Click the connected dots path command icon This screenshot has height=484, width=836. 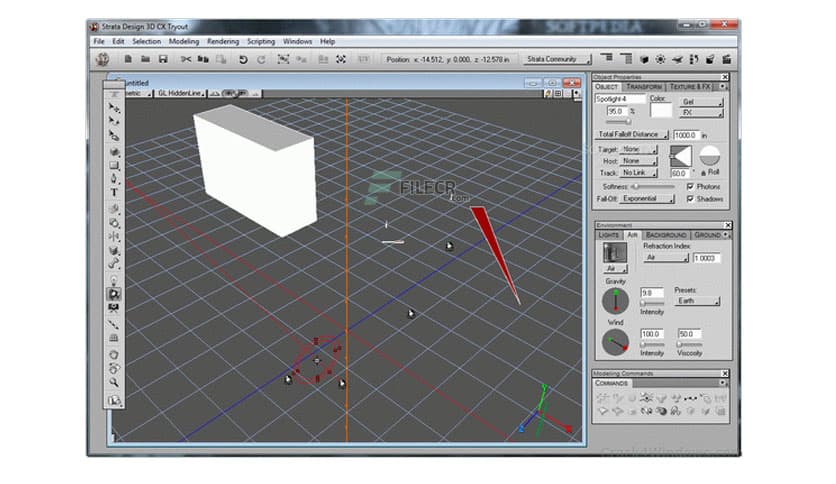690,398
